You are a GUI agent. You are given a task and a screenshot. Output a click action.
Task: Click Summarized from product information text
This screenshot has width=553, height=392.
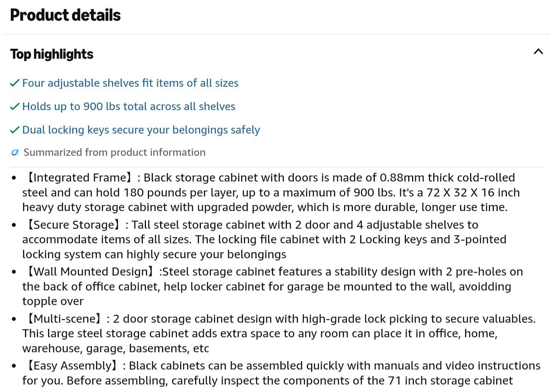(114, 152)
